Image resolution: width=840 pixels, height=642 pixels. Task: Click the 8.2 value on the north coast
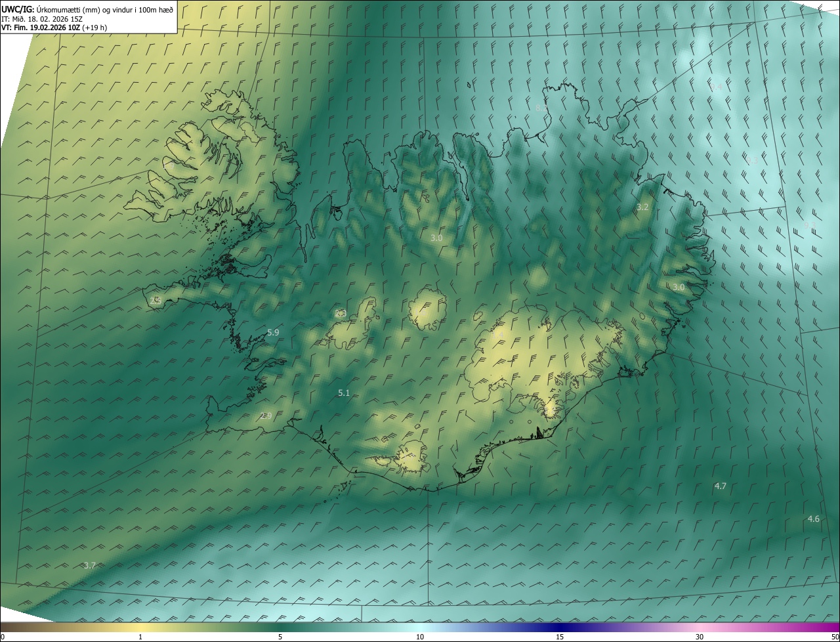[541, 108]
